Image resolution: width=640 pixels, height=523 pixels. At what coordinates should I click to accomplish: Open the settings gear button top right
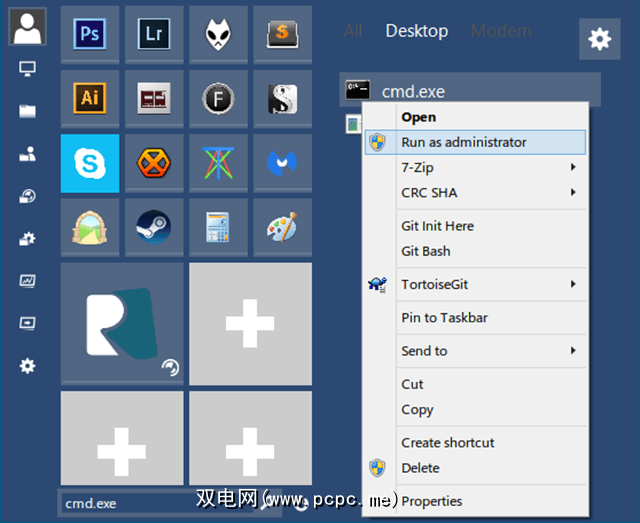[x=600, y=39]
